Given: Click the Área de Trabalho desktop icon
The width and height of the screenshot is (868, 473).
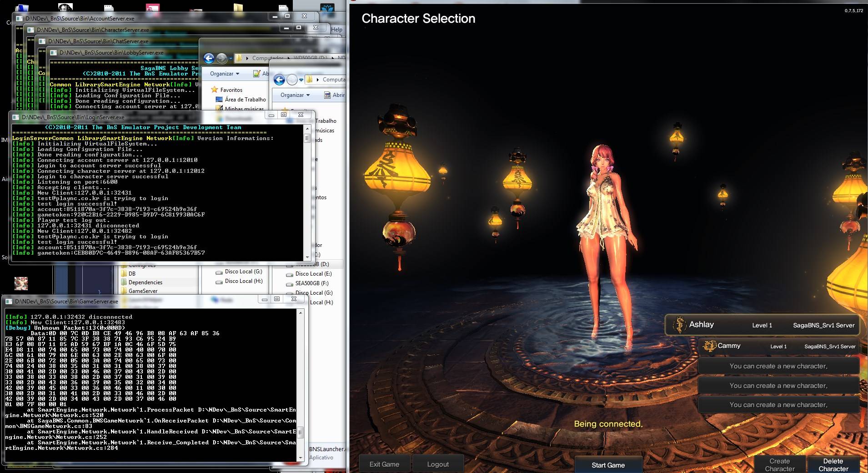Looking at the screenshot, I should point(218,99).
